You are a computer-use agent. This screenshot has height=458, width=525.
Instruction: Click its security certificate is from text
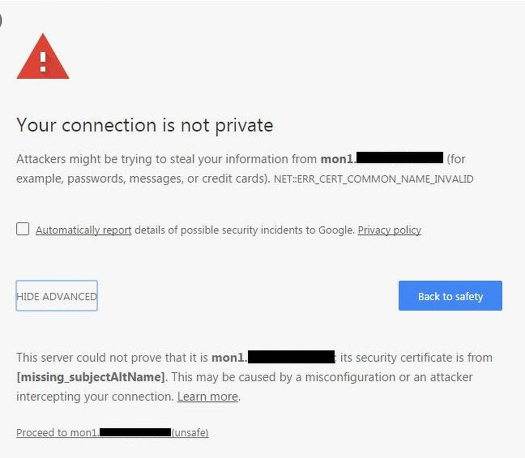tap(416, 358)
